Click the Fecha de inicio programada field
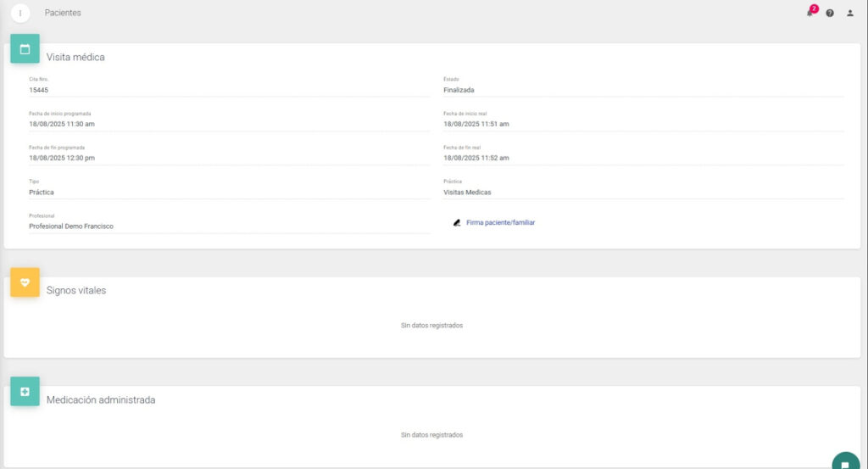The image size is (868, 469). point(229,124)
